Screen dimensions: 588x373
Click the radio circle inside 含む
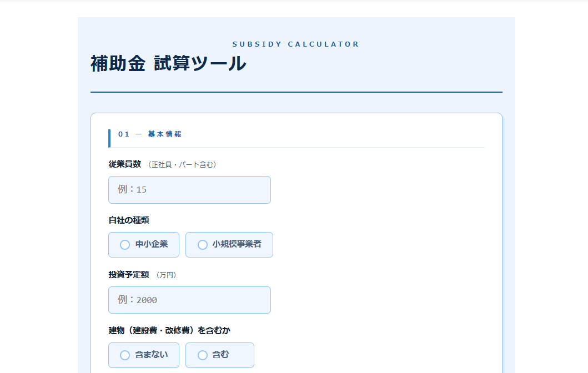coord(202,355)
